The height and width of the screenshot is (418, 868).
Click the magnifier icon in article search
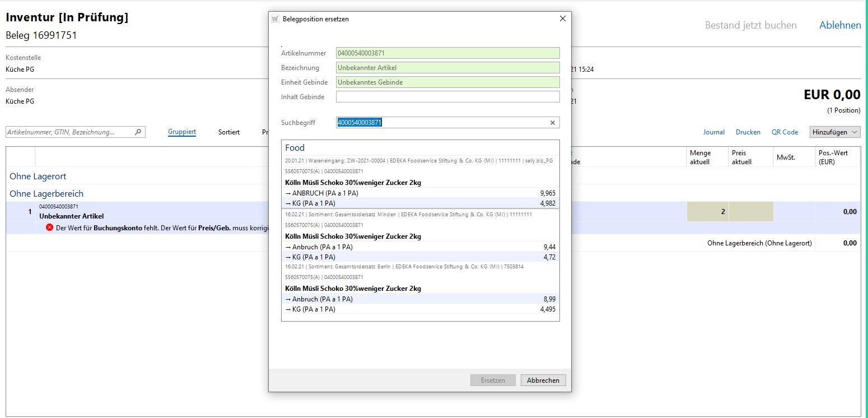click(138, 132)
